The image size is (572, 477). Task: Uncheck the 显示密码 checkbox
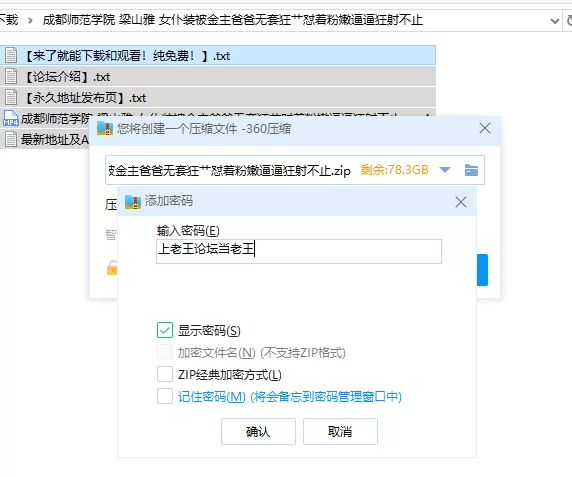point(165,330)
